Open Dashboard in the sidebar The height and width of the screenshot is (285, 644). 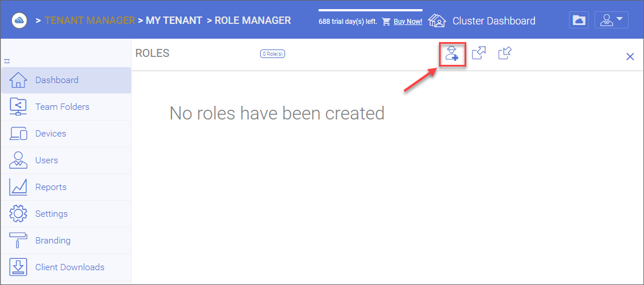point(66,80)
